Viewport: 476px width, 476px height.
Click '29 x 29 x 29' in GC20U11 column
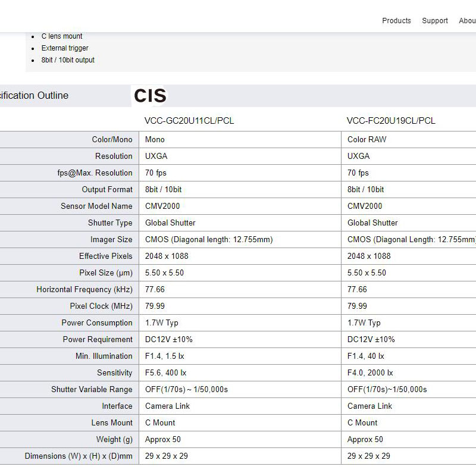click(x=167, y=456)
